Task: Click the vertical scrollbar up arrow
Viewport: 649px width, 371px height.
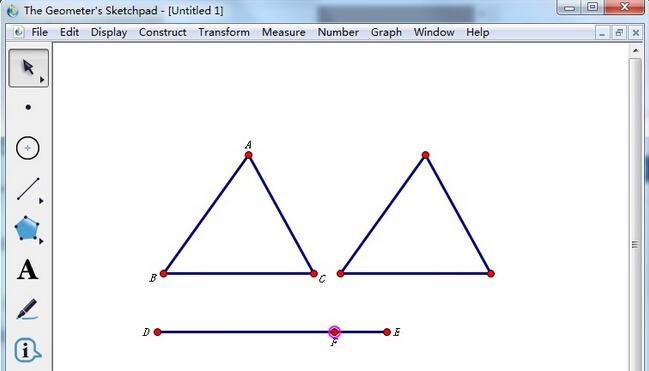Action: pos(635,51)
